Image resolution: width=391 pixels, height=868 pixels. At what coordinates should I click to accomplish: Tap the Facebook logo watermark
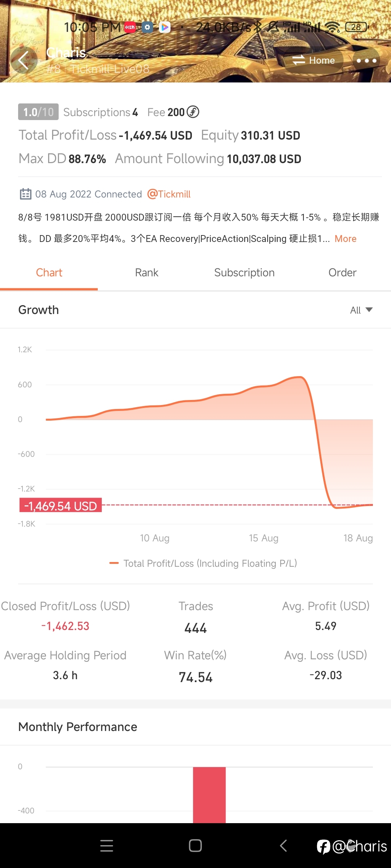click(324, 847)
